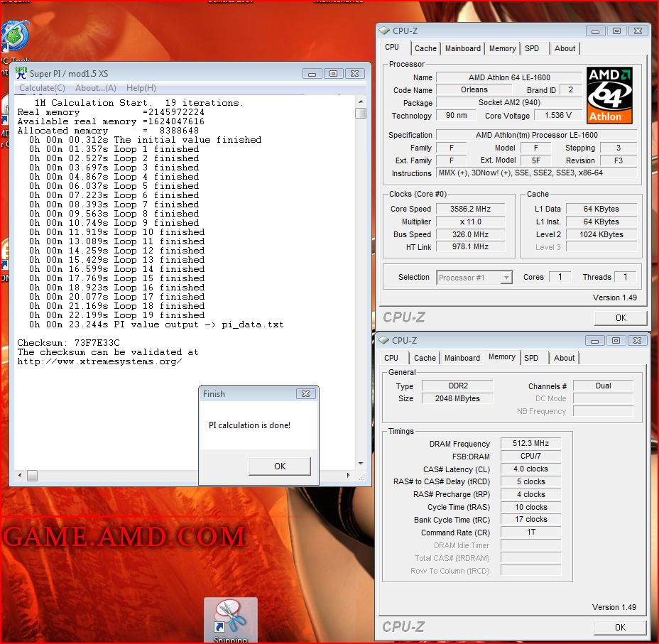Click the Super PI horizontal scrollbar left arrow
The image size is (659, 644).
[20, 476]
